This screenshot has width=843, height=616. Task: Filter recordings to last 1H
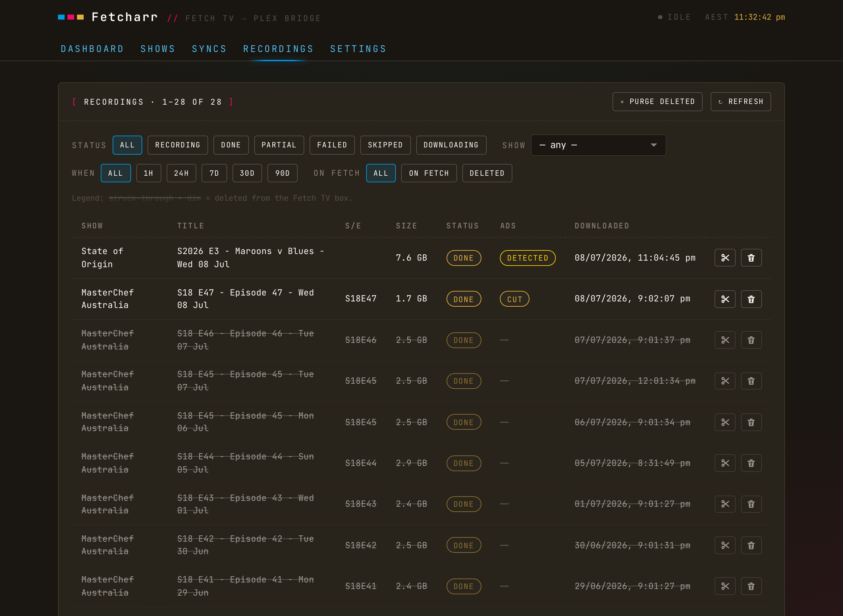149,173
